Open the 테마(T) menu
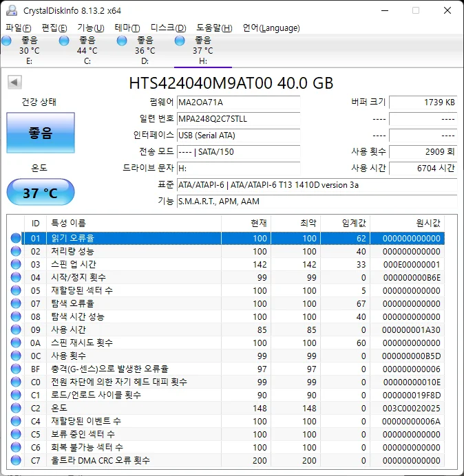Image resolution: width=464 pixels, height=476 pixels. [x=127, y=28]
